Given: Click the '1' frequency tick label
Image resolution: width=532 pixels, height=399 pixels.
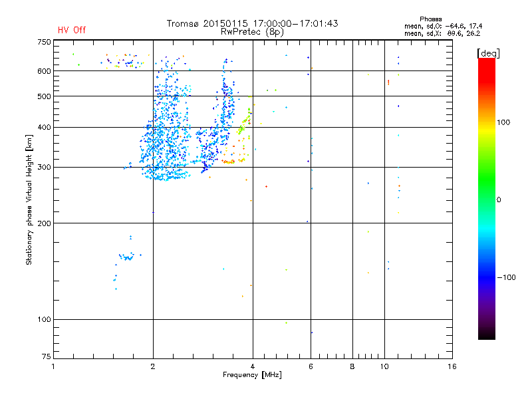Looking at the screenshot, I should click(53, 366).
